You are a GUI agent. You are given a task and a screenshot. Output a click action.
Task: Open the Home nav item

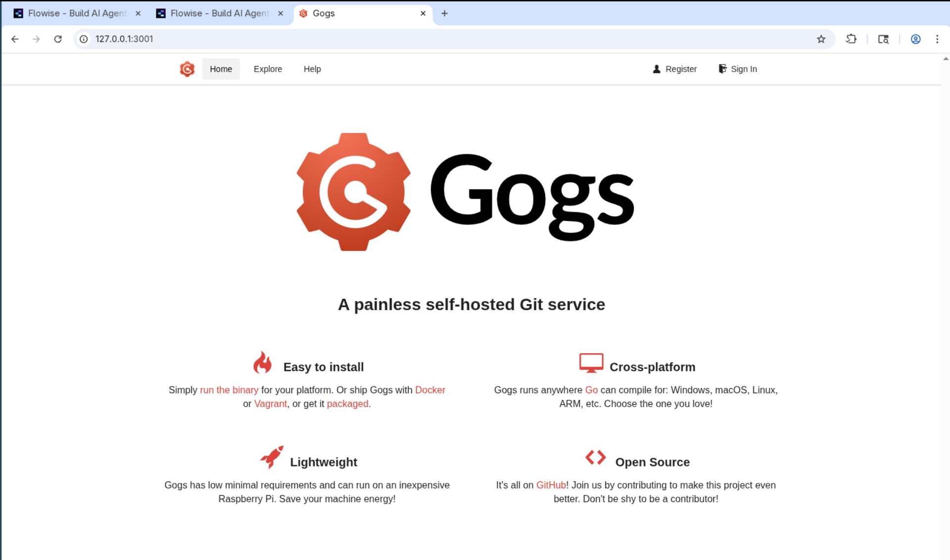coord(221,69)
